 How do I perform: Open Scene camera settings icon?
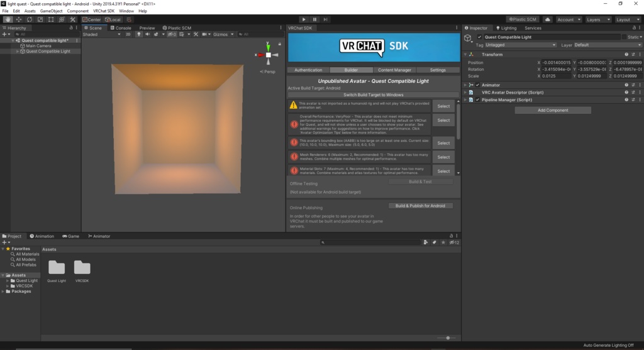coord(204,34)
